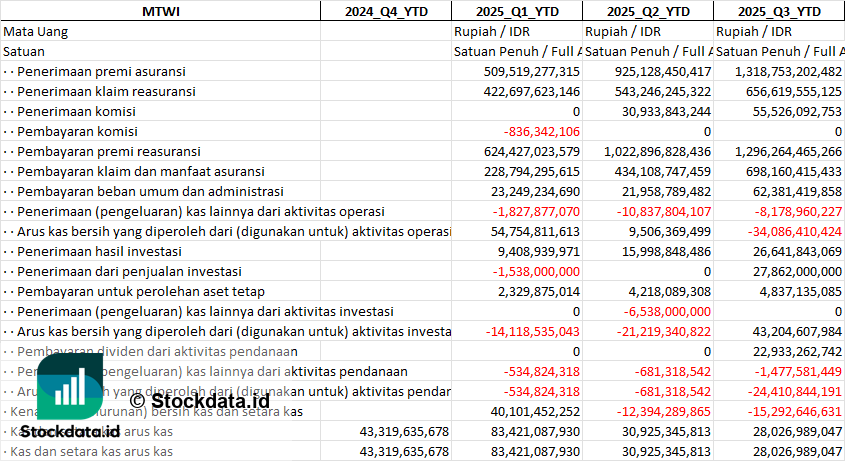Select cell with value 23,249,234,690
Screen dimensions: 845x461
517,191
